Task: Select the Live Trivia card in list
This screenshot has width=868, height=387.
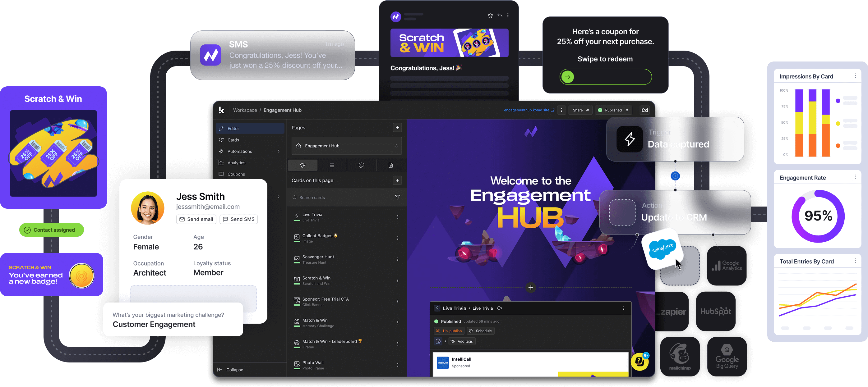Action: [x=346, y=217]
